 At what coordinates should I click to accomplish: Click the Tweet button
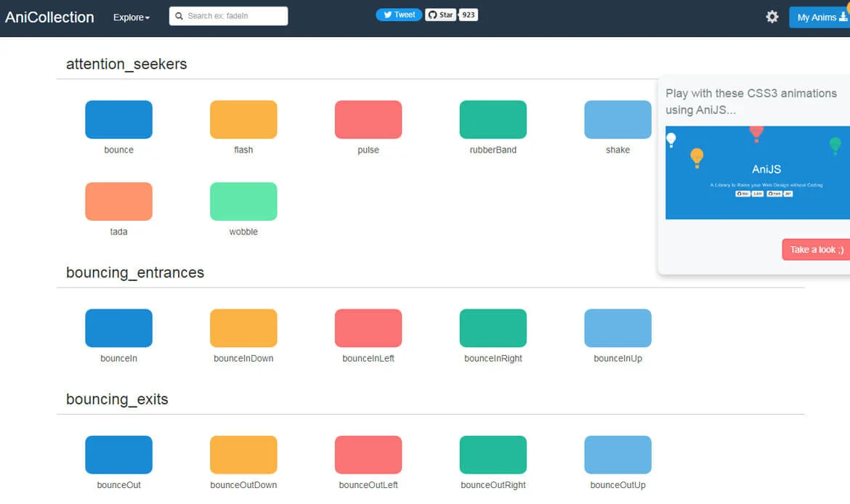[399, 15]
